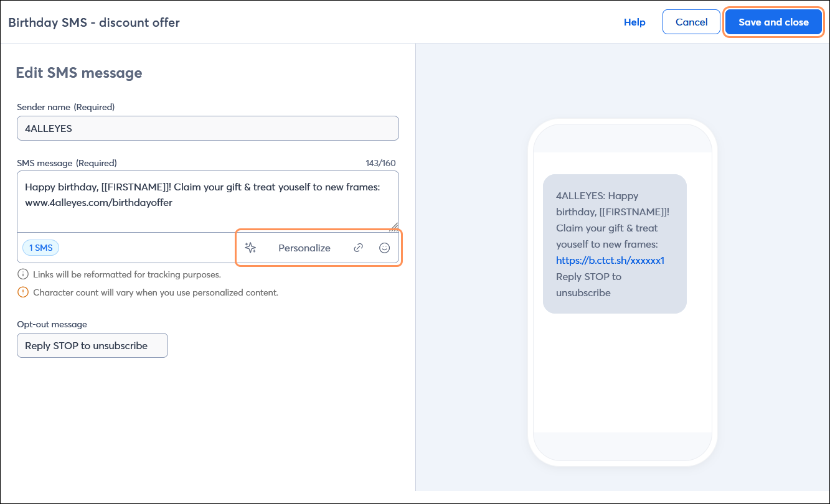Viewport: 830px width, 504px height.
Task: Save and close the SMS editor
Action: coord(773,22)
